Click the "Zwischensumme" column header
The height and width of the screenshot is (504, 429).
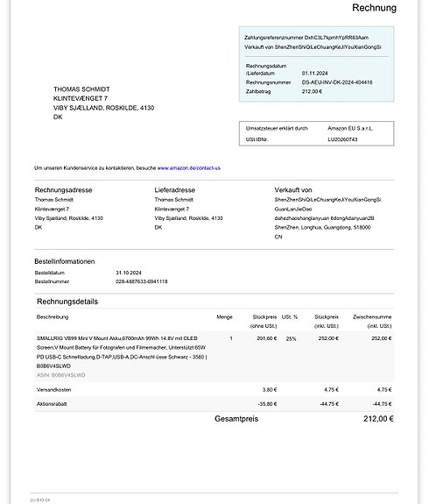(x=372, y=317)
